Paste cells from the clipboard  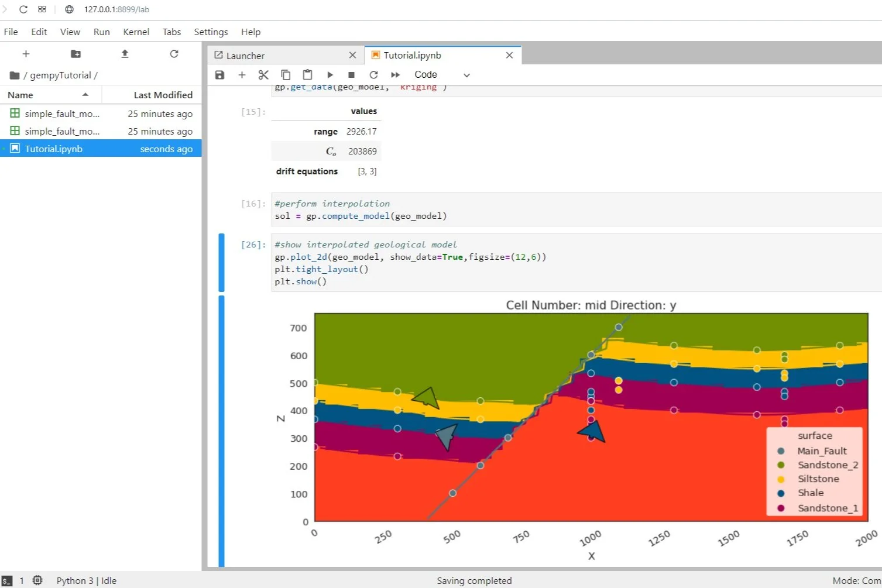[x=307, y=74]
